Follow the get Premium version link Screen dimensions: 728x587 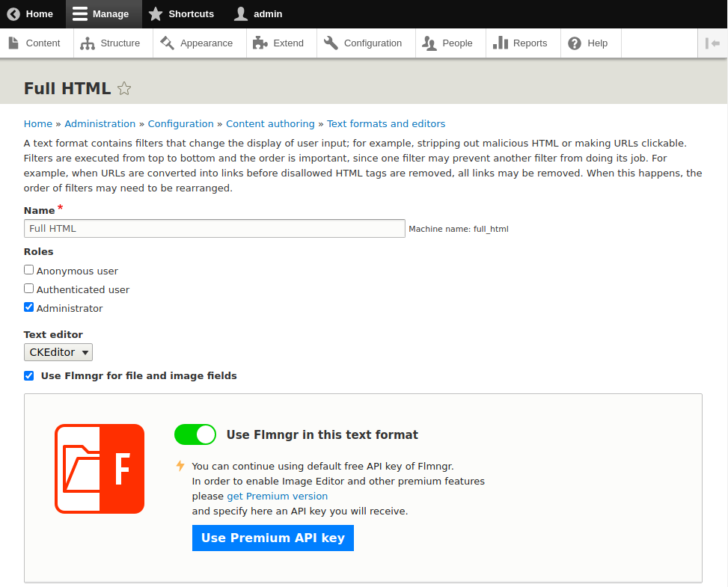[277, 496]
